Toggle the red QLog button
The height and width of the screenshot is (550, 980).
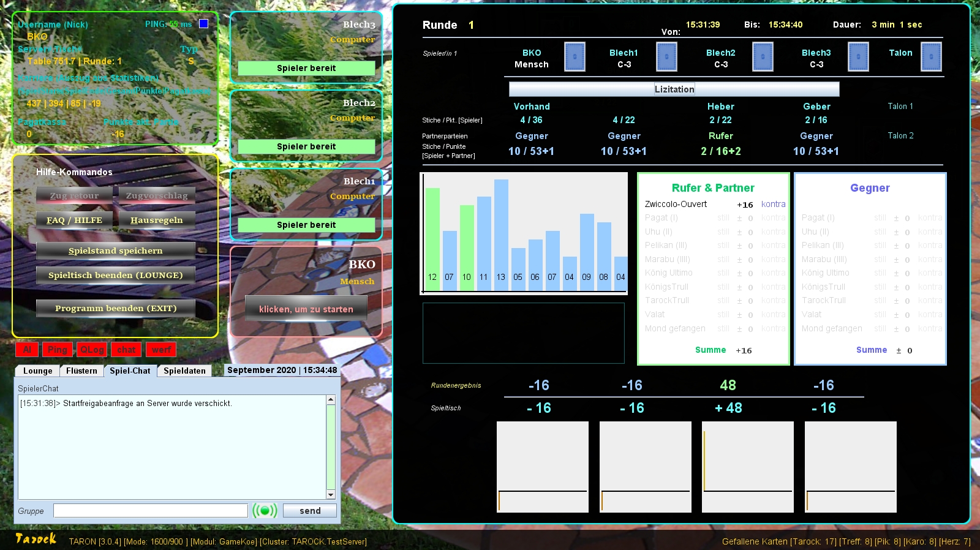click(92, 350)
